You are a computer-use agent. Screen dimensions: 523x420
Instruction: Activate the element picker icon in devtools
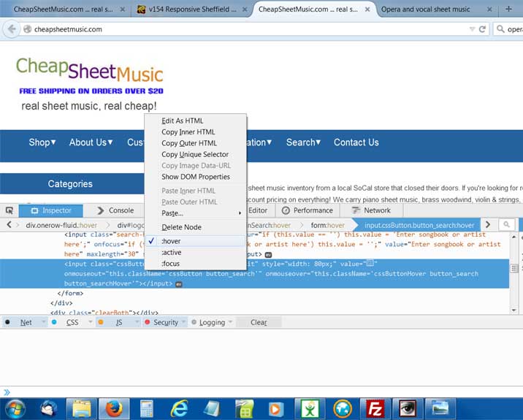[x=9, y=210]
